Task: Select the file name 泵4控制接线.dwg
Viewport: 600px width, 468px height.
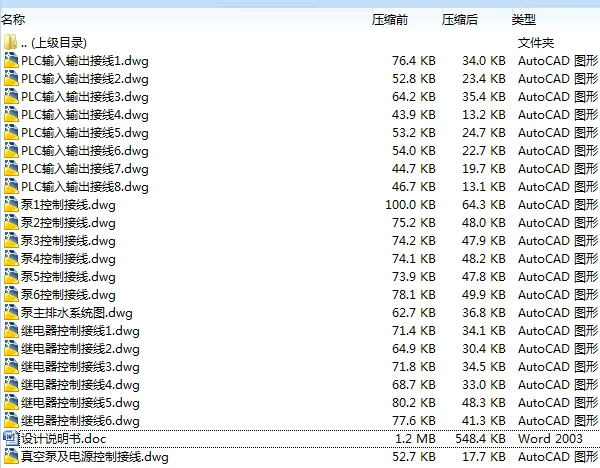Action: click(x=68, y=259)
